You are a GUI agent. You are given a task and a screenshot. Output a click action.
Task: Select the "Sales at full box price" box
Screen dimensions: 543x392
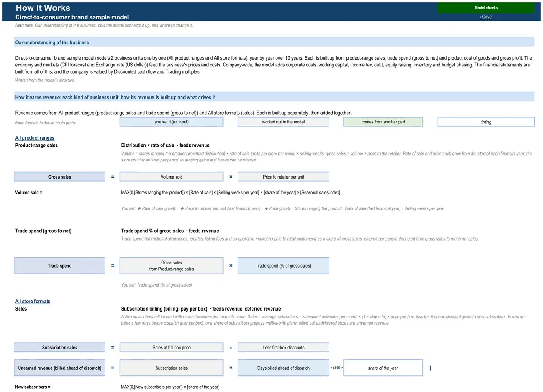tap(171, 347)
